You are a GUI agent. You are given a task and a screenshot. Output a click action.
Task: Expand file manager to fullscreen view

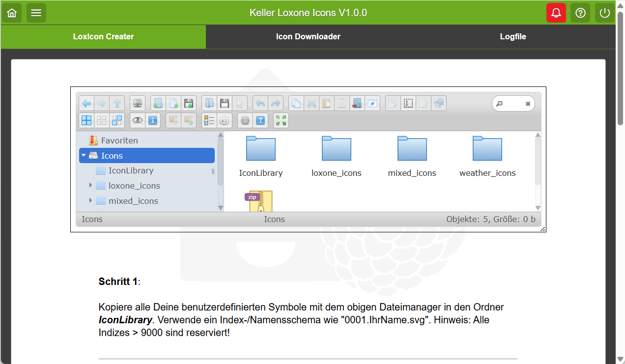(x=281, y=120)
